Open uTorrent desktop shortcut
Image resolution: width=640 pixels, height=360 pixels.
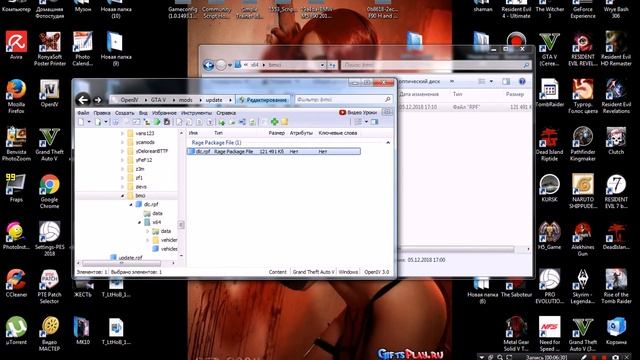click(x=16, y=331)
